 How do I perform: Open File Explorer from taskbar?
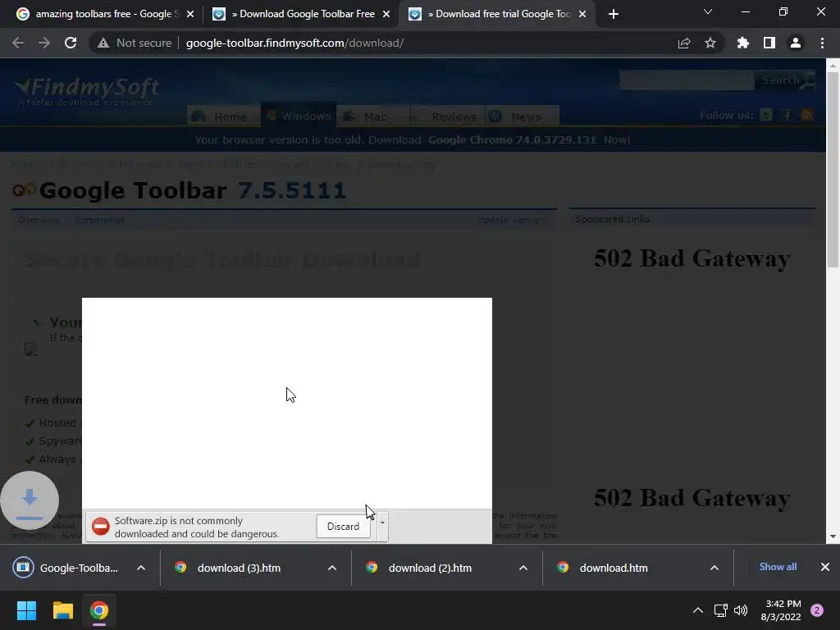pos(62,610)
